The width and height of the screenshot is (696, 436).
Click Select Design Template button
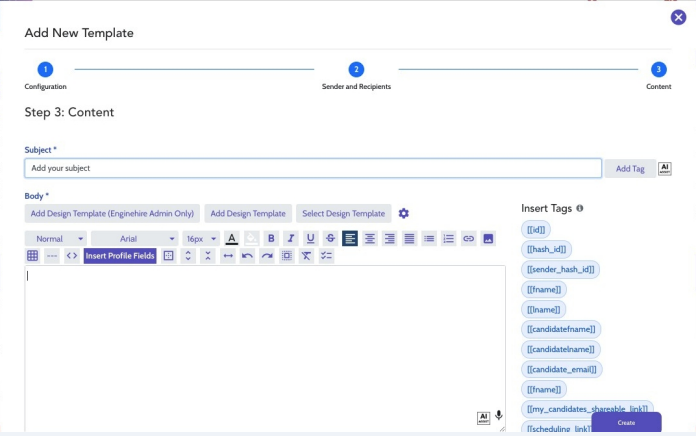point(344,214)
